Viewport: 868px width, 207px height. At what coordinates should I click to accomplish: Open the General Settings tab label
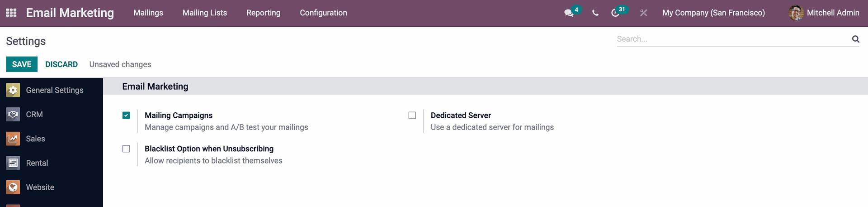(55, 90)
